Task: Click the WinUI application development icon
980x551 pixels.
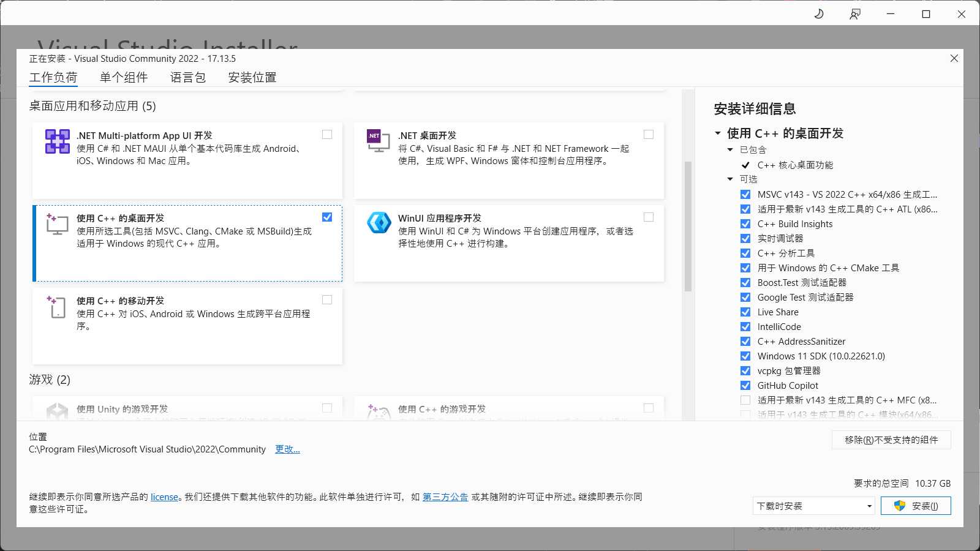Action: (379, 223)
